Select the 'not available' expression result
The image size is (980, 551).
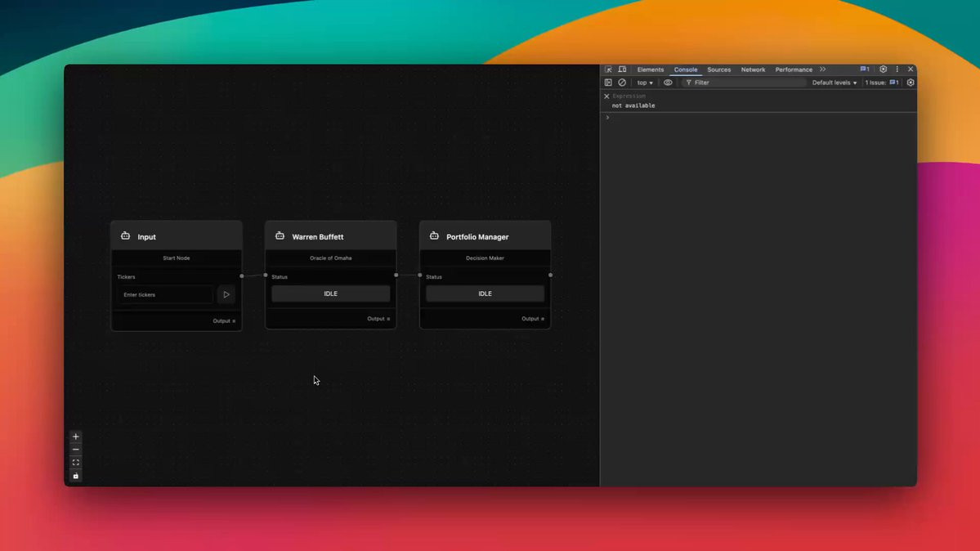pyautogui.click(x=633, y=105)
